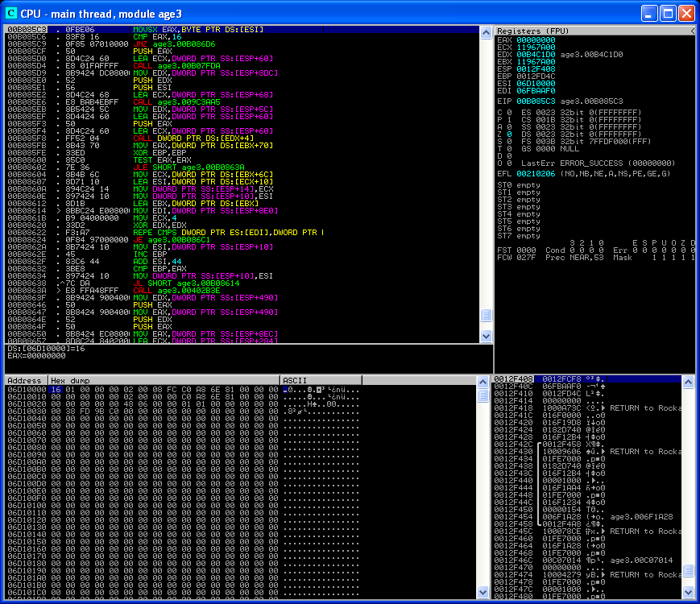Select the INC EBP instruction

pos(150,254)
